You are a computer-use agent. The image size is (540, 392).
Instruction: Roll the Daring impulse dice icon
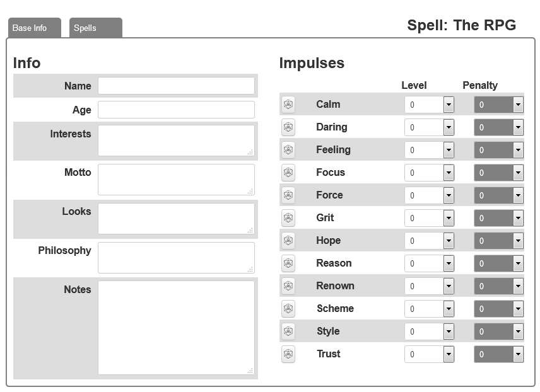tap(288, 127)
